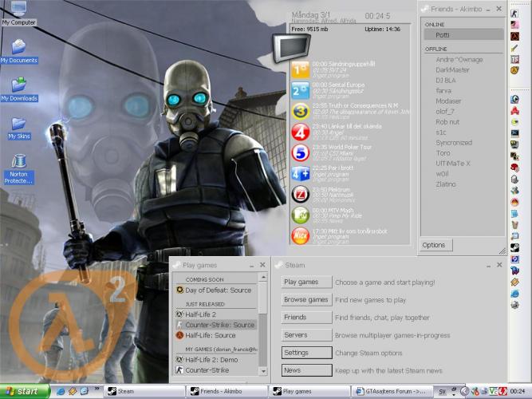Open the My Computer desktop icon

(18, 11)
